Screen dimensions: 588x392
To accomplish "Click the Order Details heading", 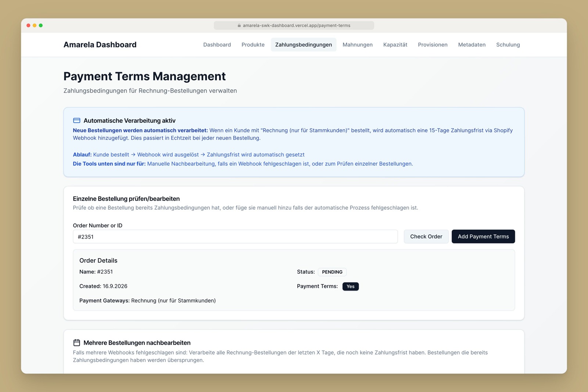I will pos(98,261).
